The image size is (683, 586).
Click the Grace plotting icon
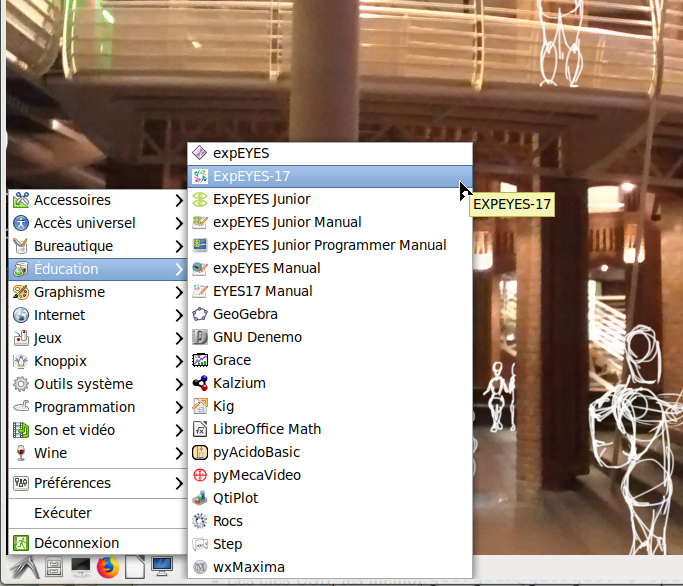199,360
